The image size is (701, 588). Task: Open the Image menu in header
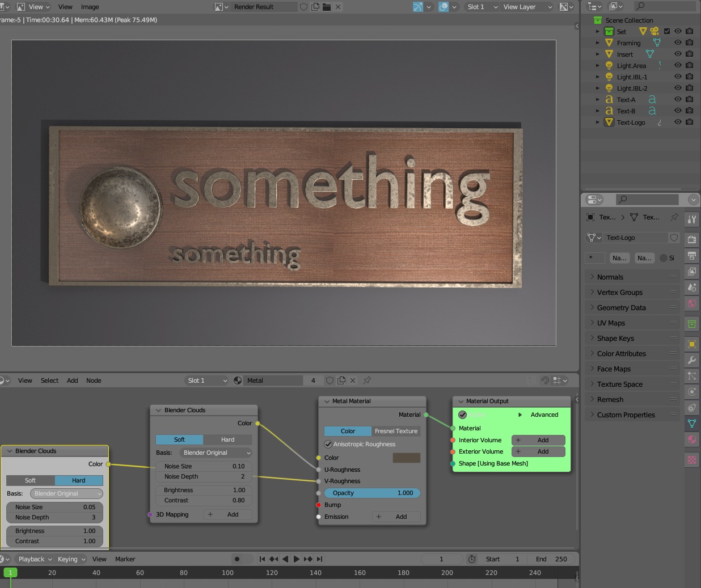90,7
